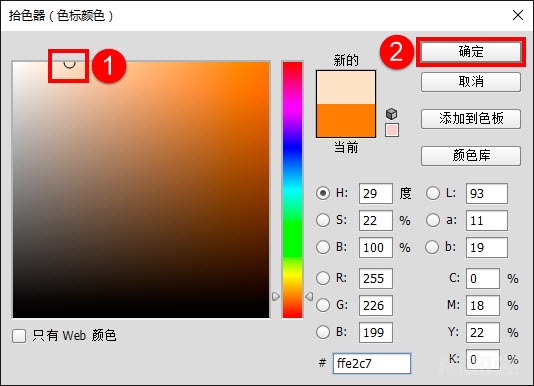Image resolution: width=534 pixels, height=386 pixels.
Task: Select the blue channel B radio button
Action: pyautogui.click(x=323, y=332)
